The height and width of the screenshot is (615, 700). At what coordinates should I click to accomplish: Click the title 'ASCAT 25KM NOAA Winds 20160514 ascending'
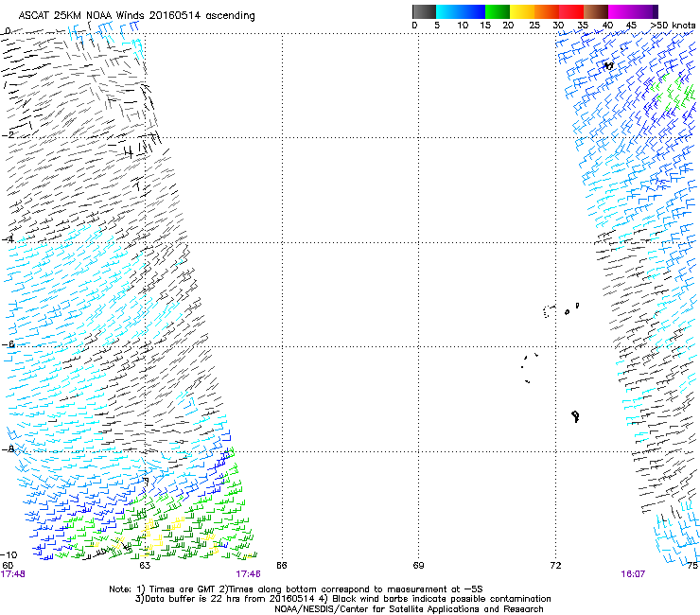[136, 16]
